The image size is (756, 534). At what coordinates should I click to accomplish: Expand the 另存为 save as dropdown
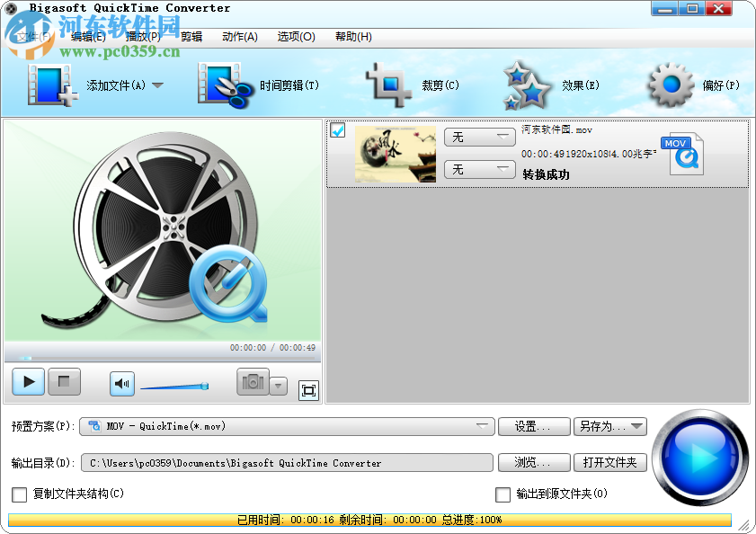click(636, 426)
